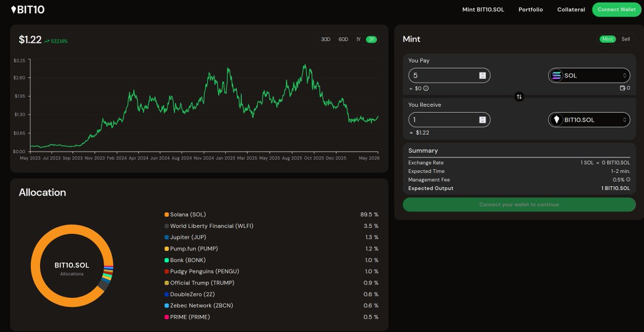Viewport: 644px width, 332px height.
Task: Click the Official Trump olive swatch
Action: pos(167,283)
